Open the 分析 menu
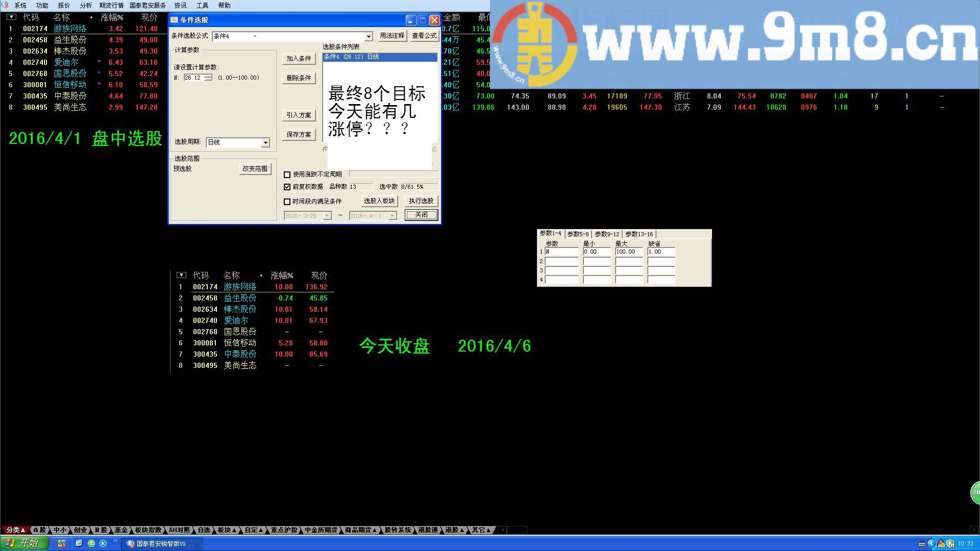The height and width of the screenshot is (551, 980). pyautogui.click(x=86, y=6)
